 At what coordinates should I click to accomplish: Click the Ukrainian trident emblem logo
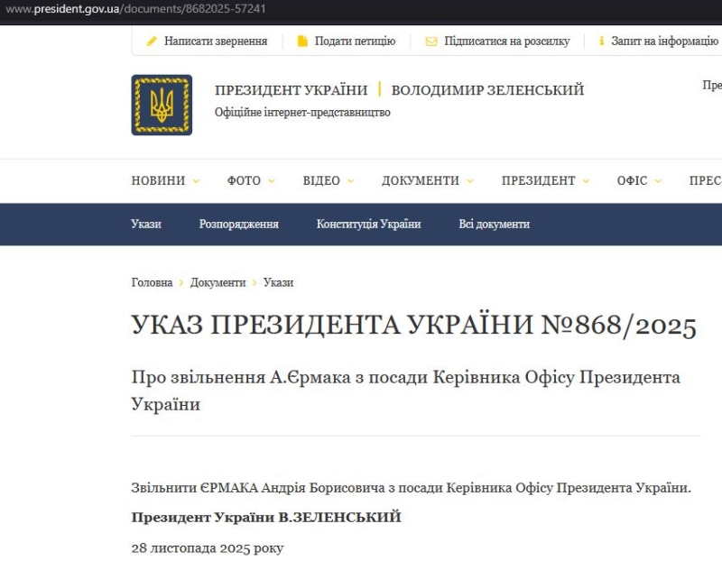point(162,105)
